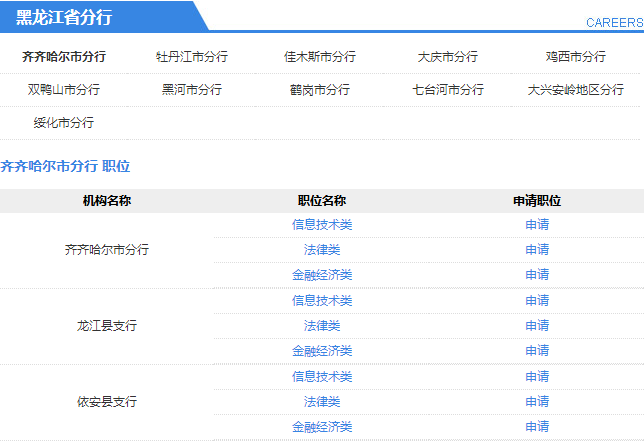
Task: Open the 七台河市分行 tab
Action: coord(448,90)
